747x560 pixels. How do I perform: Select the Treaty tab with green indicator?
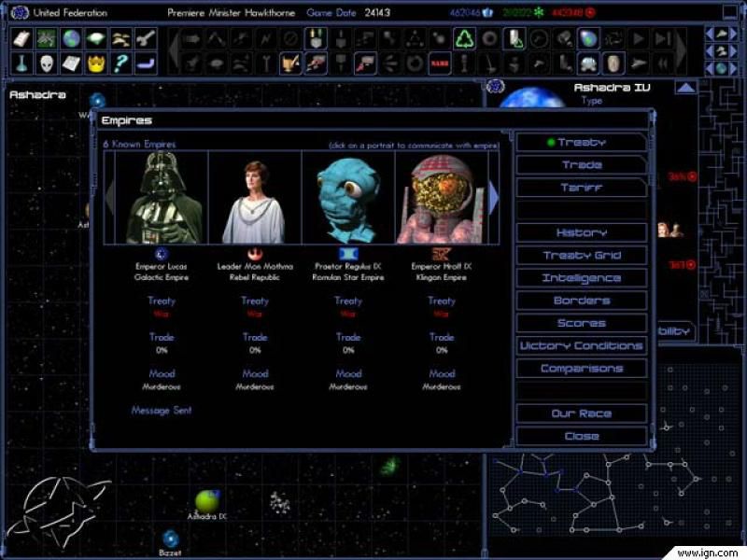point(581,143)
